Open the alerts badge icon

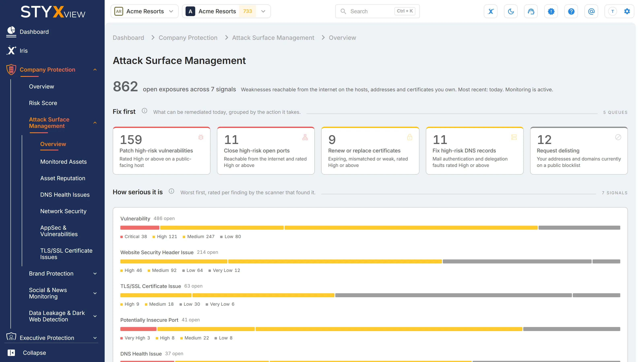point(551,11)
